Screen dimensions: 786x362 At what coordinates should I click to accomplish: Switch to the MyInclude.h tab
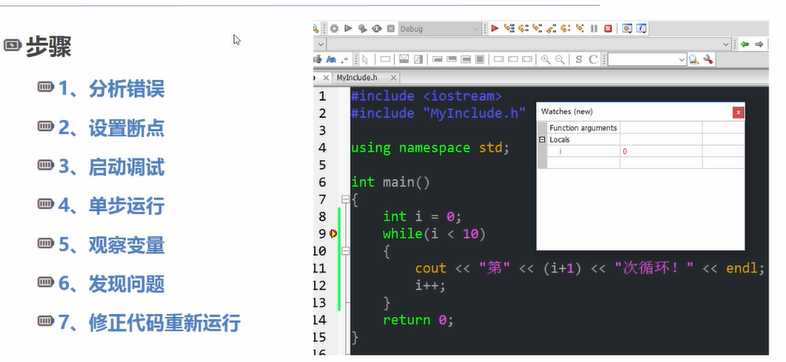click(x=357, y=78)
